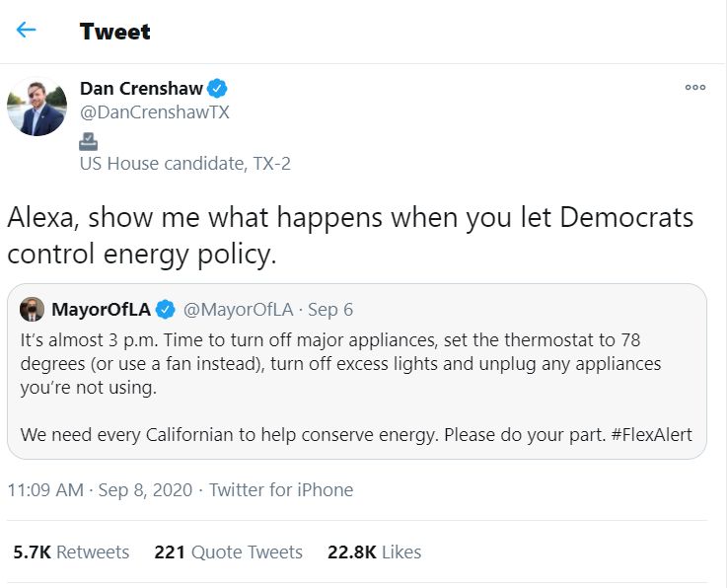View the 5.7K Retweets list
The image size is (728, 588).
(71, 552)
